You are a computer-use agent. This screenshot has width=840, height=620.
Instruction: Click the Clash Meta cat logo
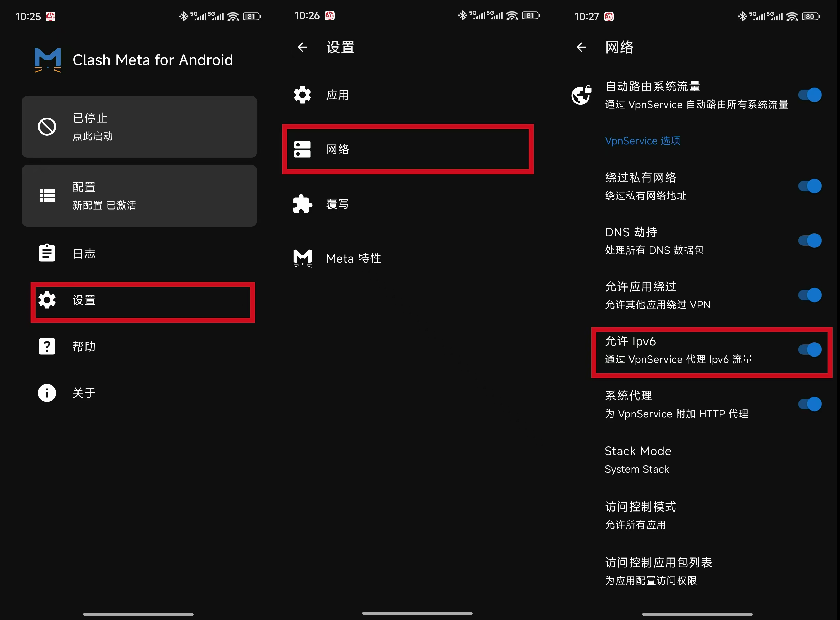click(47, 59)
